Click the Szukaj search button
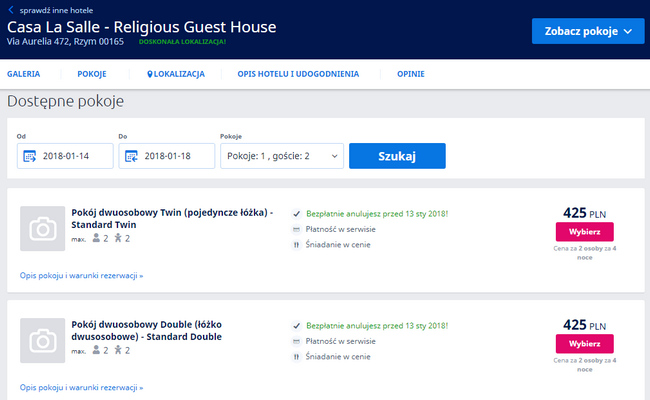The image size is (650, 400). pos(397,156)
